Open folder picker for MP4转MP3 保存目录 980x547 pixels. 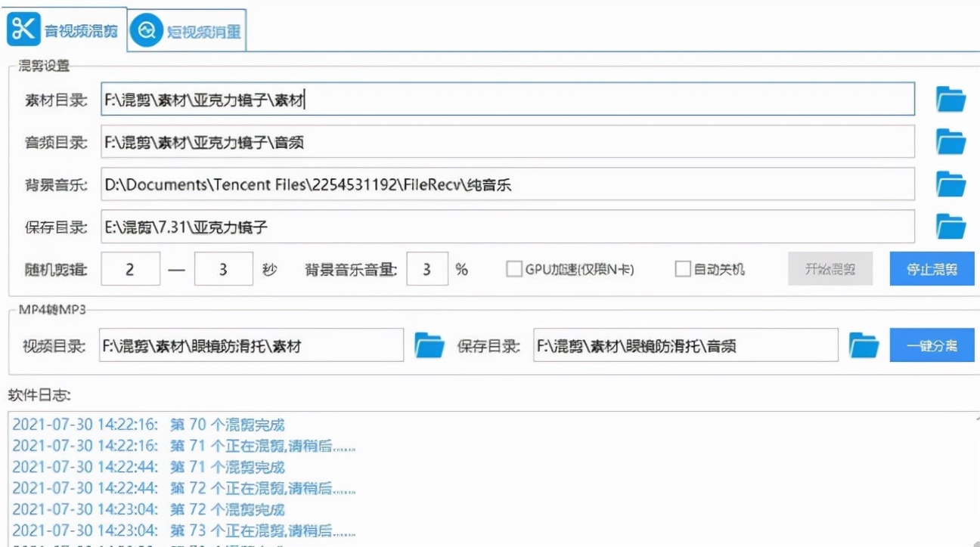pyautogui.click(x=864, y=345)
